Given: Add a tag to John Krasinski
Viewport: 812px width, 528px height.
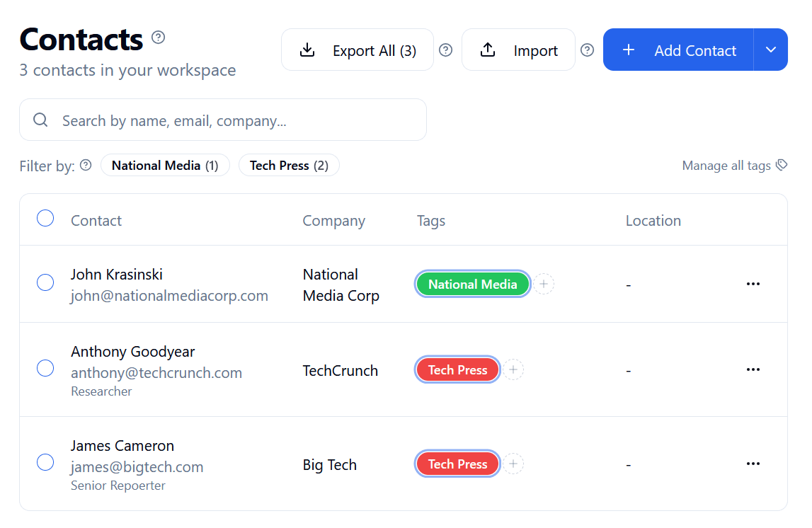Looking at the screenshot, I should (x=543, y=283).
